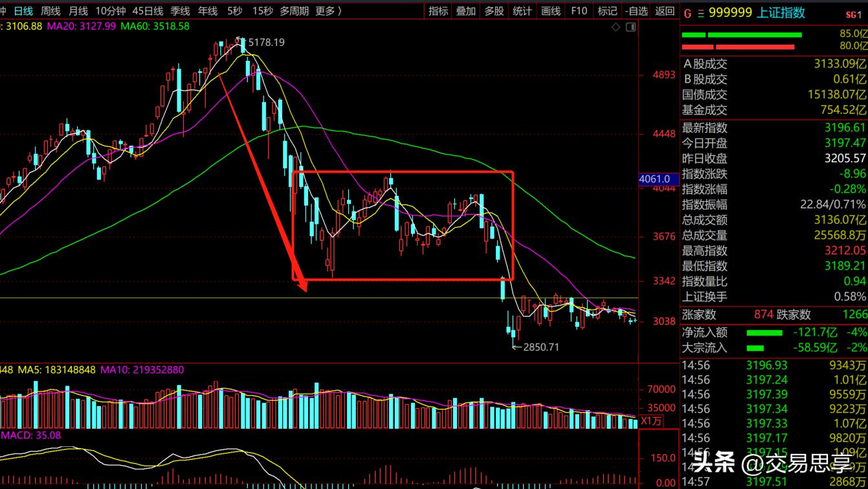Click the X1万 volume unit box
Screen dimensions: 868x489
click(651, 422)
